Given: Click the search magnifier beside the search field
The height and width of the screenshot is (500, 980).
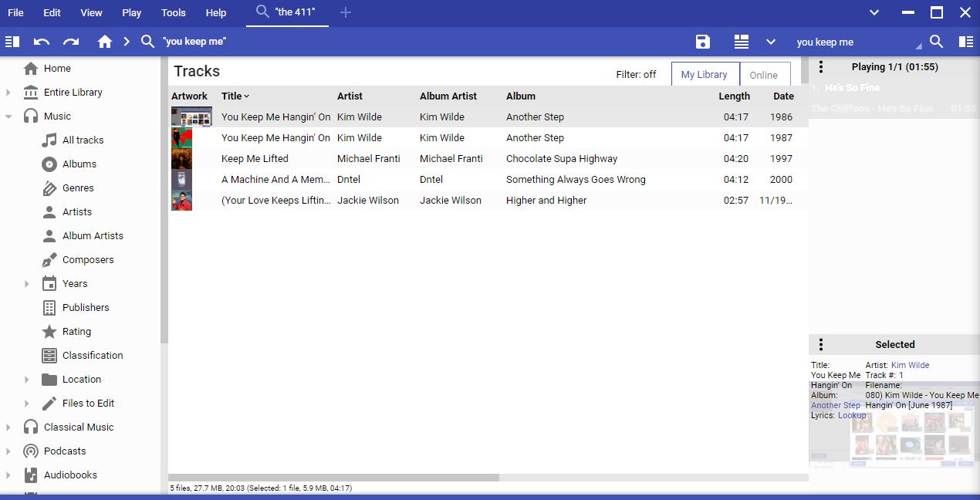Looking at the screenshot, I should click(x=936, y=42).
